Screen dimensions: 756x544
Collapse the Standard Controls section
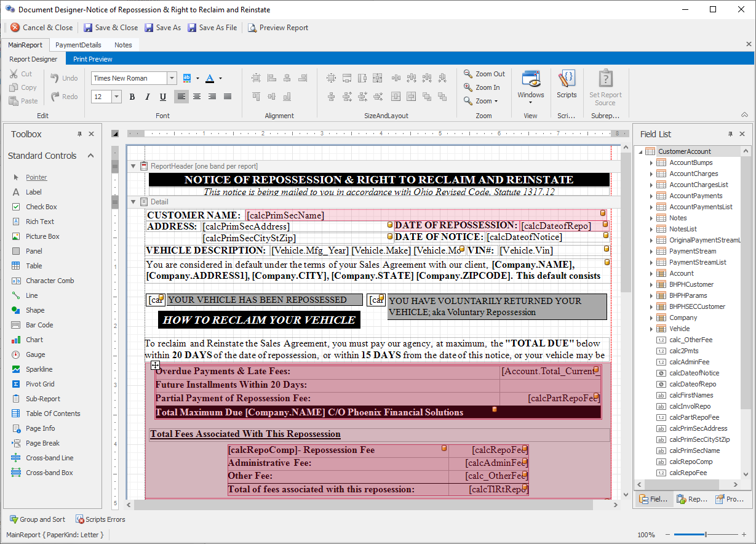click(x=91, y=156)
